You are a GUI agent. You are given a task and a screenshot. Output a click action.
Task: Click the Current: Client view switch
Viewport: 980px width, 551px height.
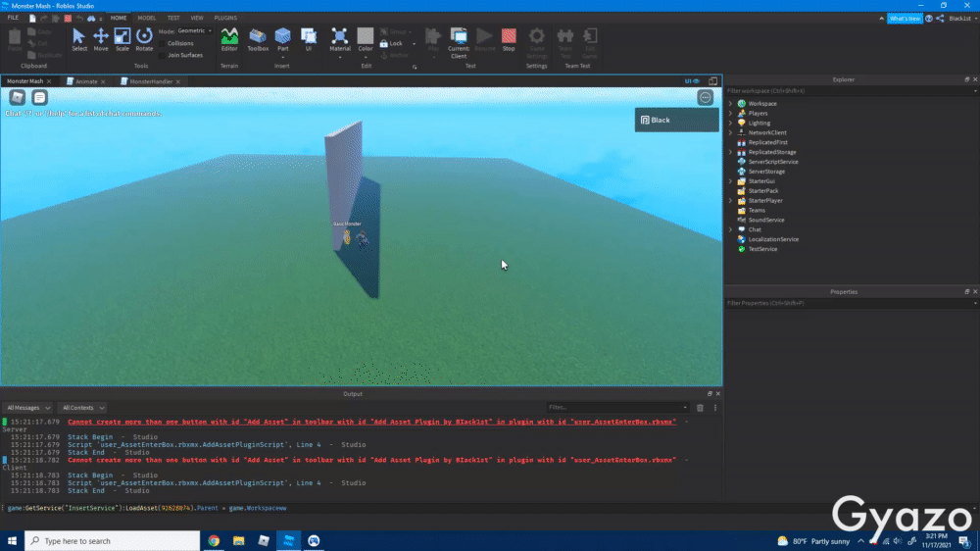(458, 42)
